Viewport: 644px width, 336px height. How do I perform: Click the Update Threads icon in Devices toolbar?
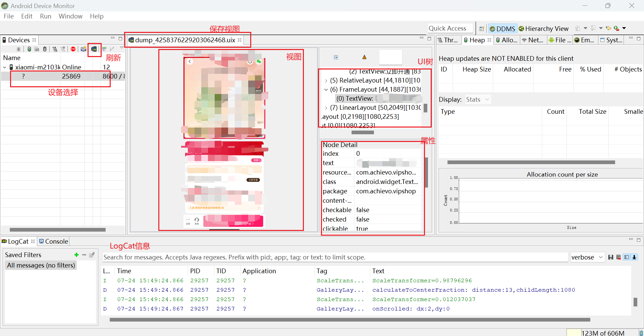(x=55, y=49)
